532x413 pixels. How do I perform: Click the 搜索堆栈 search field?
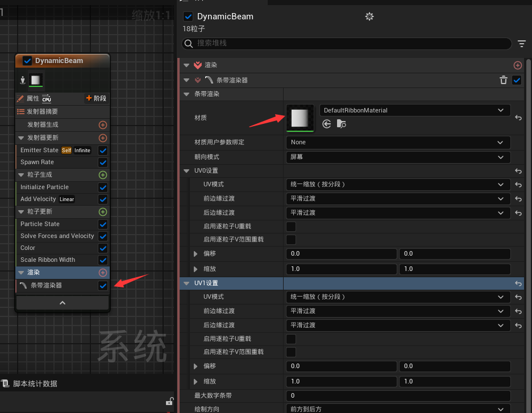point(346,43)
